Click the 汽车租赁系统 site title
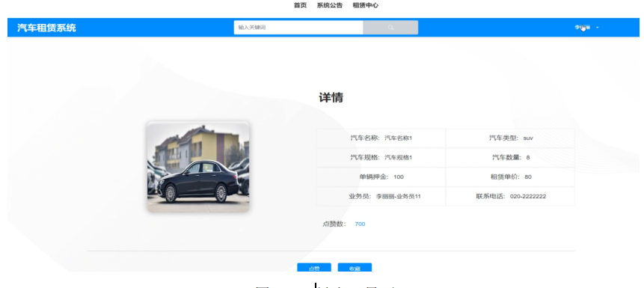The width and height of the screenshot is (644, 288). click(46, 28)
